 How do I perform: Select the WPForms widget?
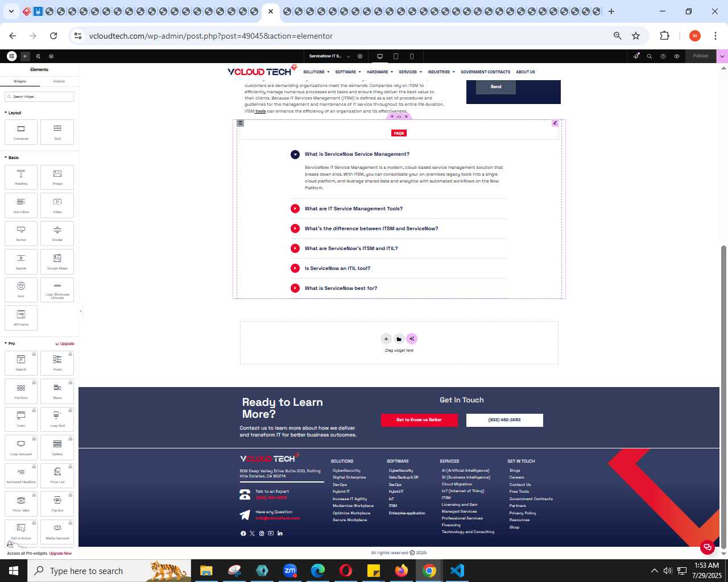click(21, 318)
